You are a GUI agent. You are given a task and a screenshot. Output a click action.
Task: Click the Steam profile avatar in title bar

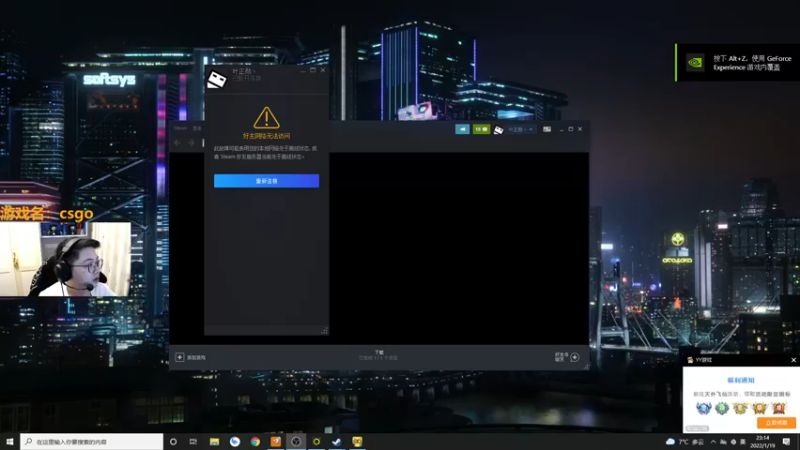pos(498,130)
